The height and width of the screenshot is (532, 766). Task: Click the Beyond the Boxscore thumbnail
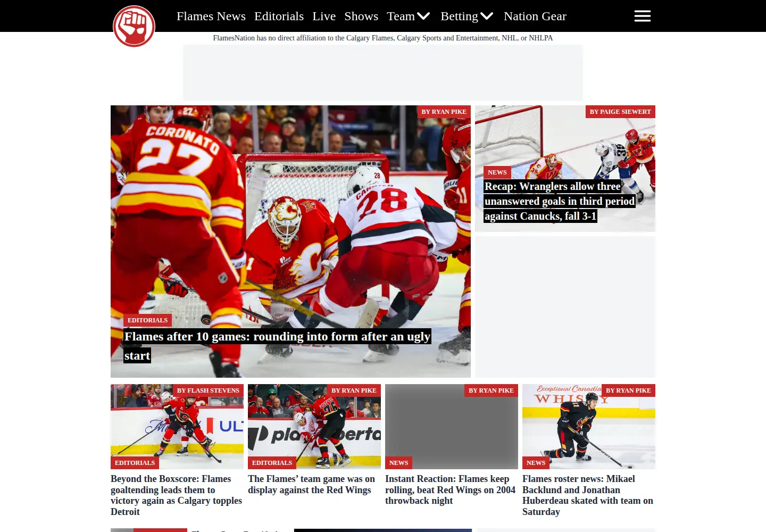click(177, 427)
